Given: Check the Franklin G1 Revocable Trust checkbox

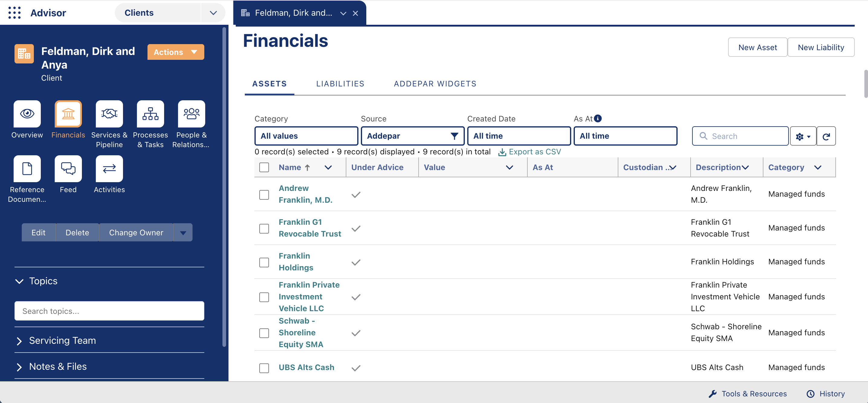Looking at the screenshot, I should pyautogui.click(x=264, y=229).
